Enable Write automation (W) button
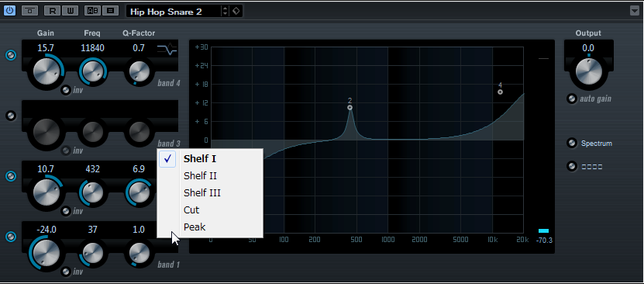Viewport: 644px width, 284px height. pos(71,11)
